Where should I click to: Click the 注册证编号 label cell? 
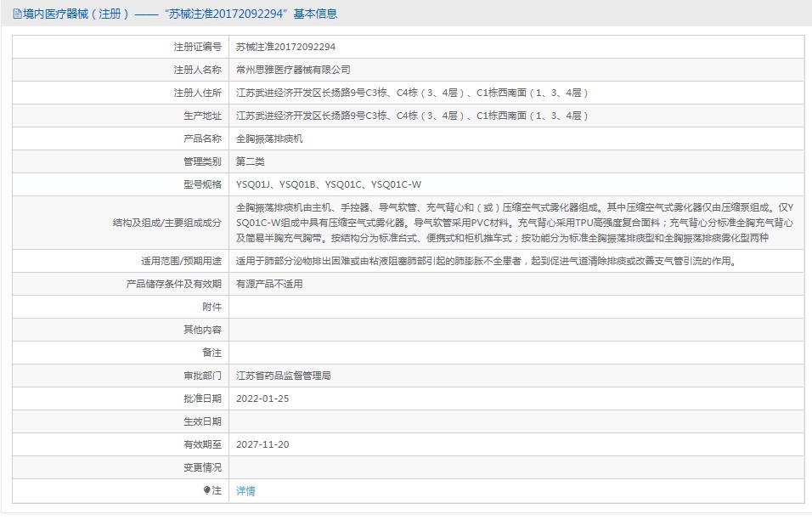pos(121,47)
